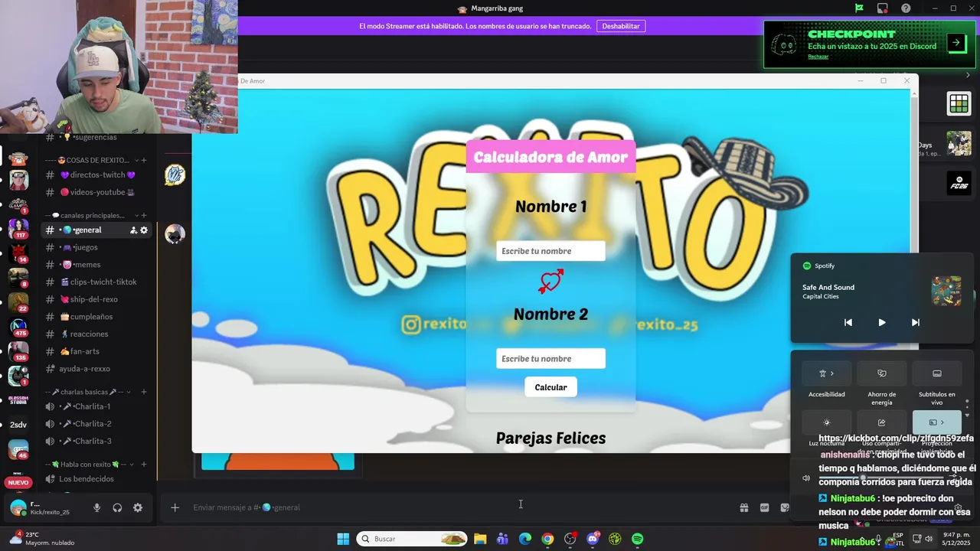The height and width of the screenshot is (551, 980).
Task: Add channel to COSAS DE REXITO category
Action: coord(144,160)
